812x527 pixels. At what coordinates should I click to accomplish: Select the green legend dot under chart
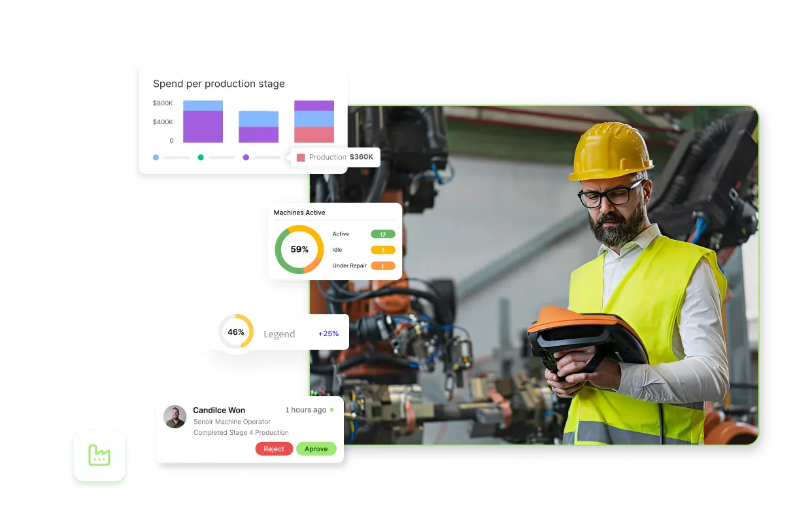point(201,158)
